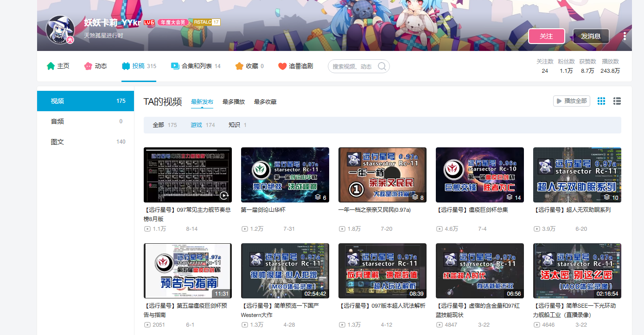Click the 播放全部 play all button
Viewport: 644px width, 335px height.
(571, 101)
